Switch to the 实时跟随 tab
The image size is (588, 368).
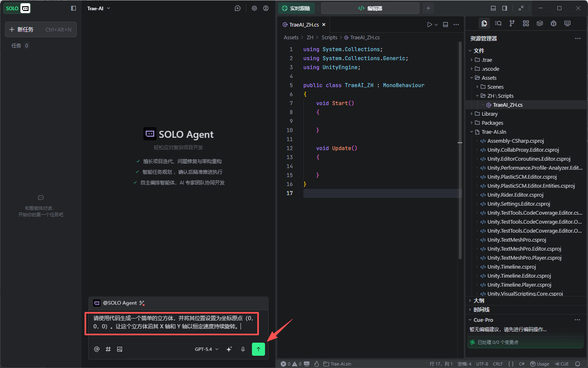tap(296, 8)
